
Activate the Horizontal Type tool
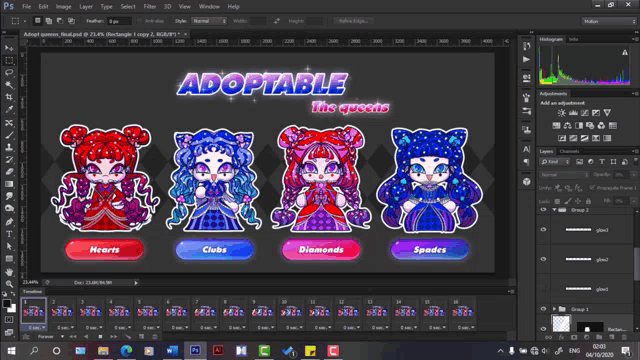[9, 234]
